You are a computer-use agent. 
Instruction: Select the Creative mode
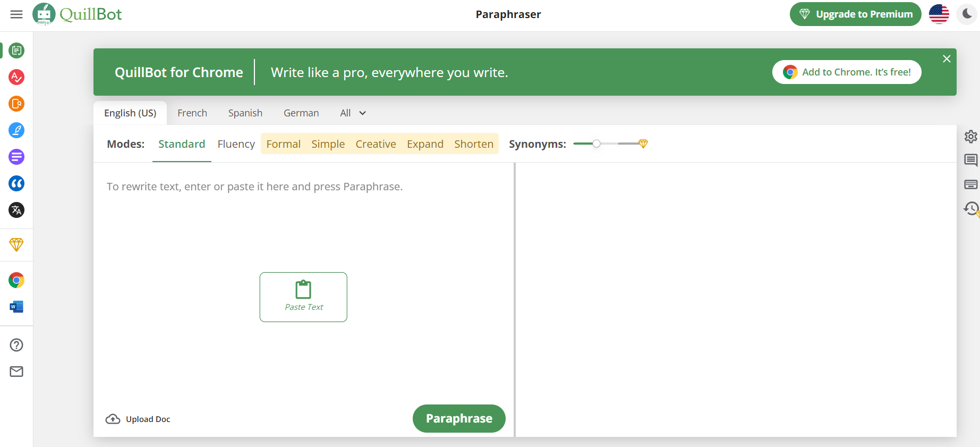point(376,144)
